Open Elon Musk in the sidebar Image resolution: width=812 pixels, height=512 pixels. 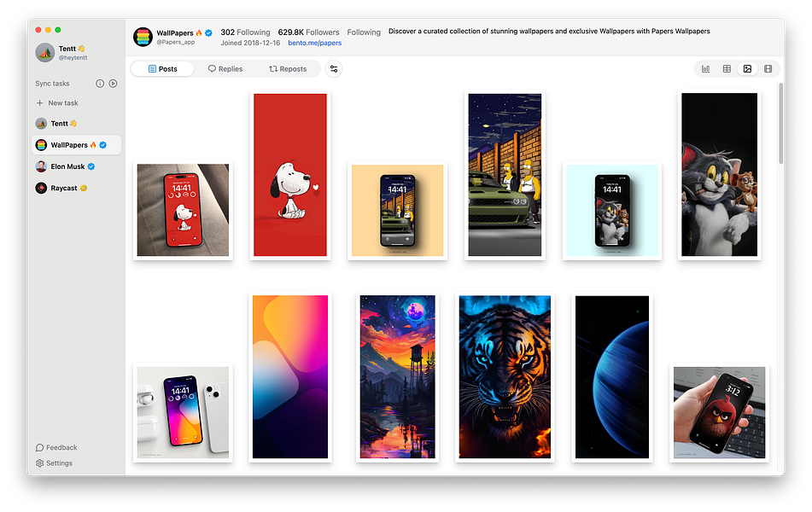click(x=76, y=166)
